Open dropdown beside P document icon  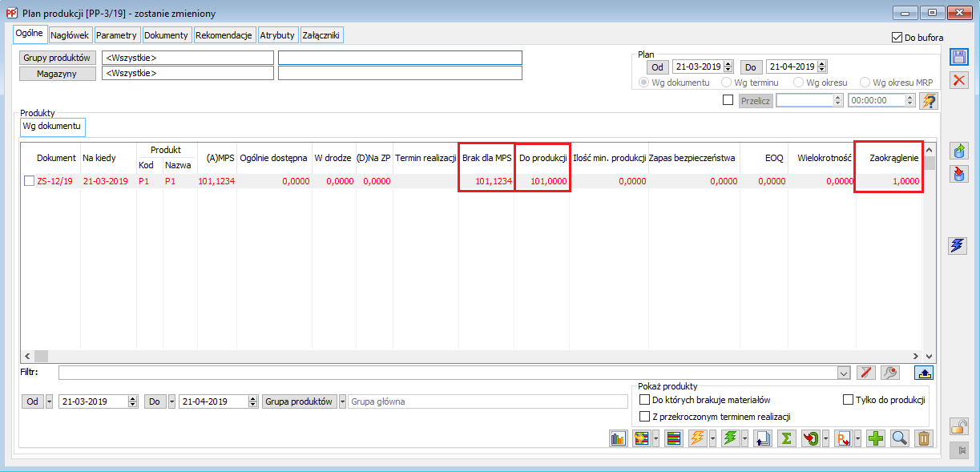pyautogui.click(x=856, y=438)
